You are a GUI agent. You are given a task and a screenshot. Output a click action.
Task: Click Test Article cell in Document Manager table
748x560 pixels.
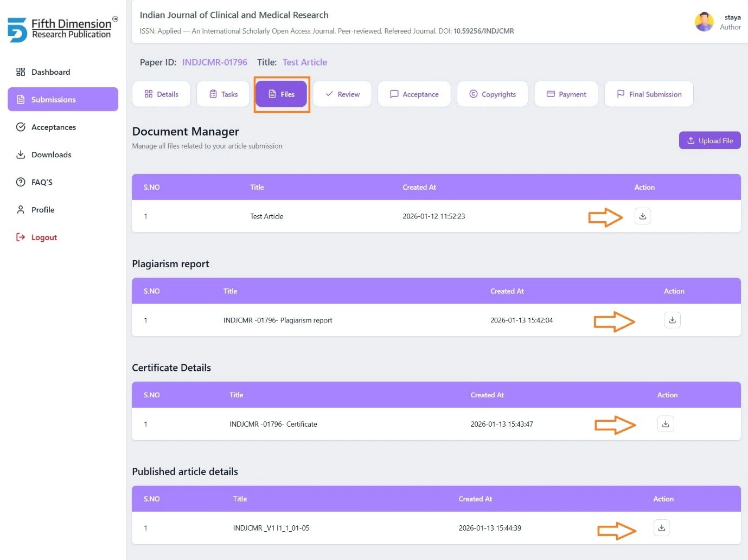[x=267, y=216]
